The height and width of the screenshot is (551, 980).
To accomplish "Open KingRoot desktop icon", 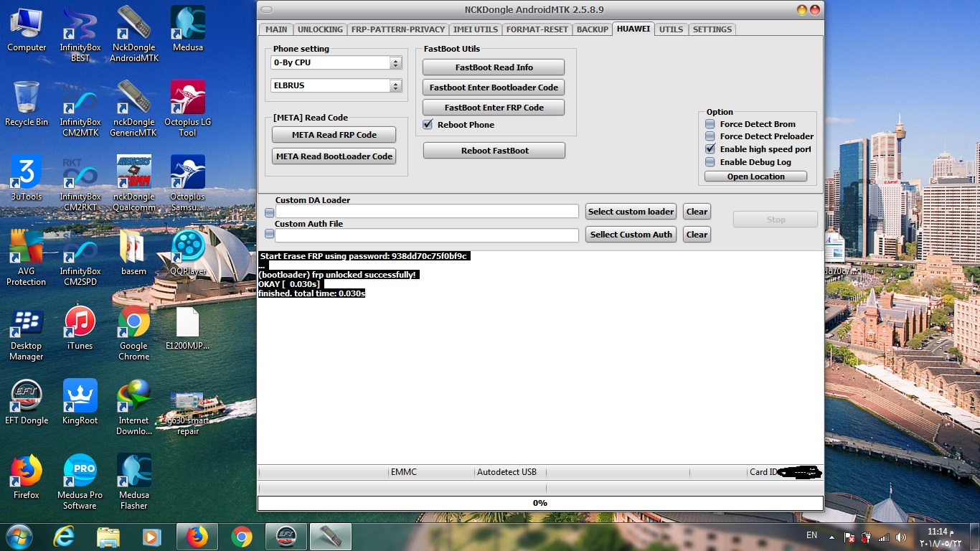I will [80, 402].
